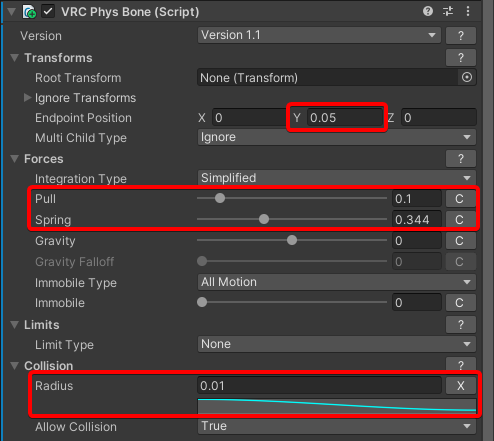Collapse the VRC Phys Bone component foldout
The height and width of the screenshot is (441, 494).
coord(11,12)
